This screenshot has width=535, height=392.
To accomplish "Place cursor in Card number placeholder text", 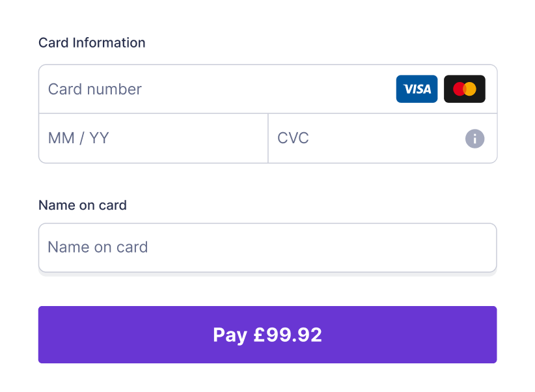I will (94, 89).
